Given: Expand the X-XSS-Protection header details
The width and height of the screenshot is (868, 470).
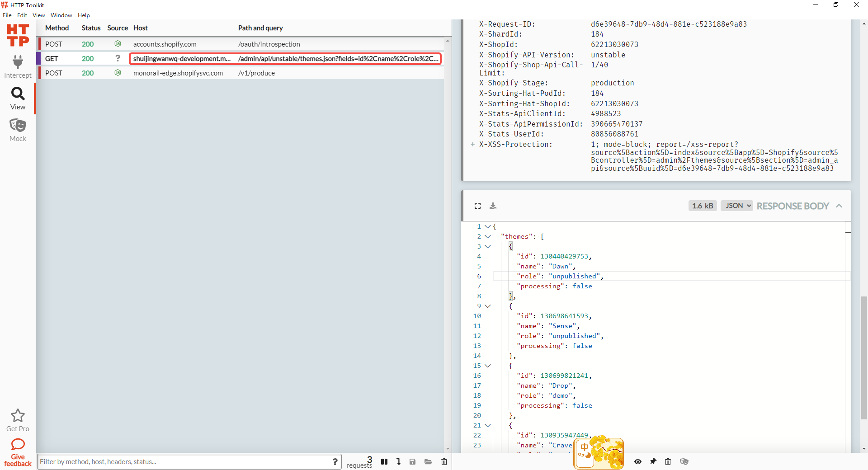Looking at the screenshot, I should (x=472, y=145).
